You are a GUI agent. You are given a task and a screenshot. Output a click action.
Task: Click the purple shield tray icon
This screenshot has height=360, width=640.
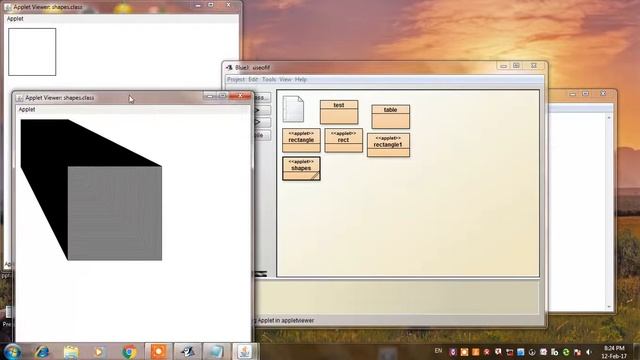point(453,352)
